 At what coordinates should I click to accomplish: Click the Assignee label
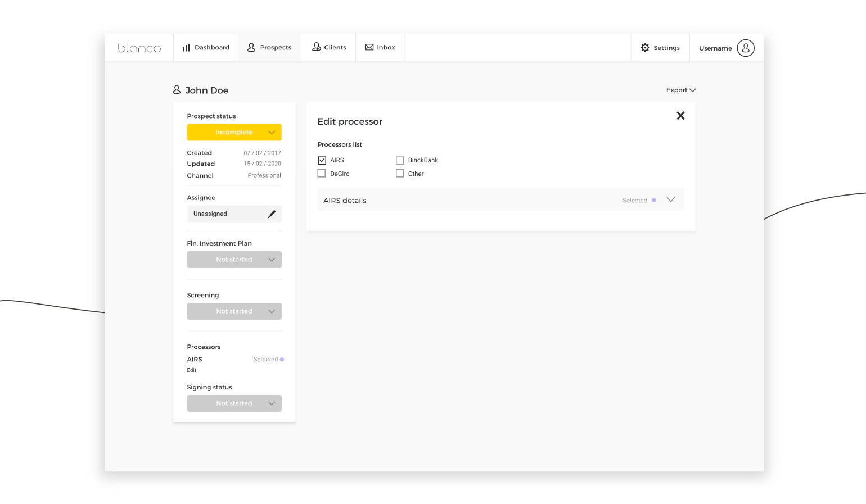[x=201, y=198]
